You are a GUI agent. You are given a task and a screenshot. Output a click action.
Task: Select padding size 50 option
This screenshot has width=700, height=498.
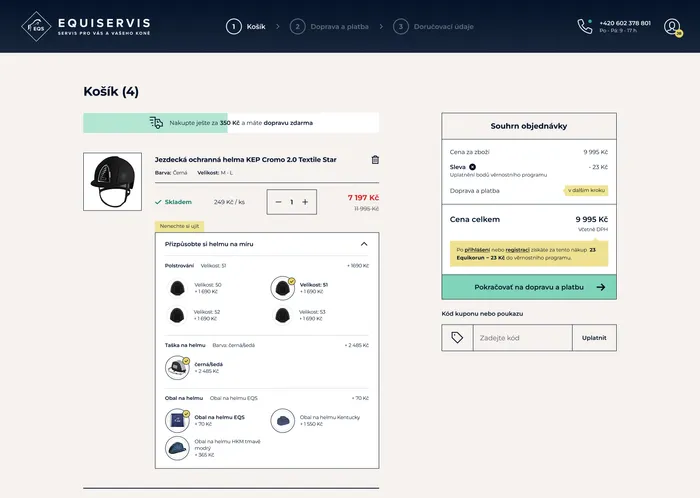click(x=195, y=288)
